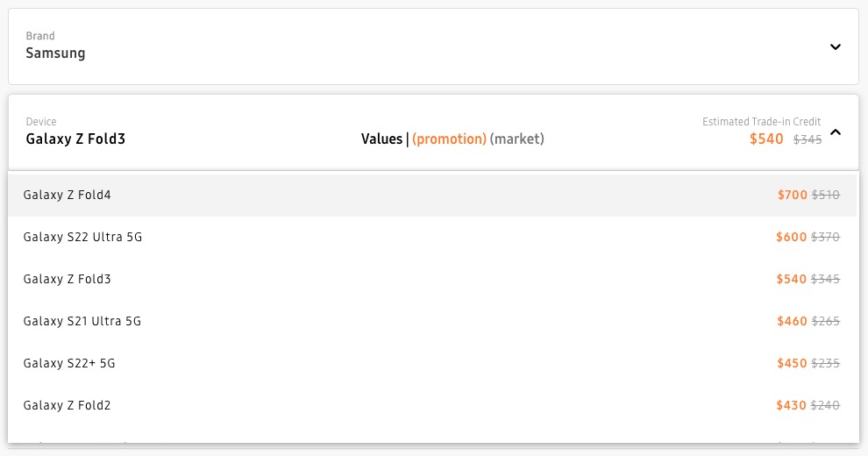
Task: Pick Galaxy Z Fold3 in the list
Action: tap(68, 279)
